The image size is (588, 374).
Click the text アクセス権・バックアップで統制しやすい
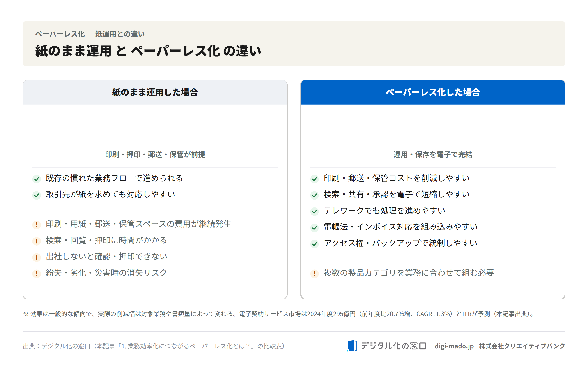click(400, 243)
